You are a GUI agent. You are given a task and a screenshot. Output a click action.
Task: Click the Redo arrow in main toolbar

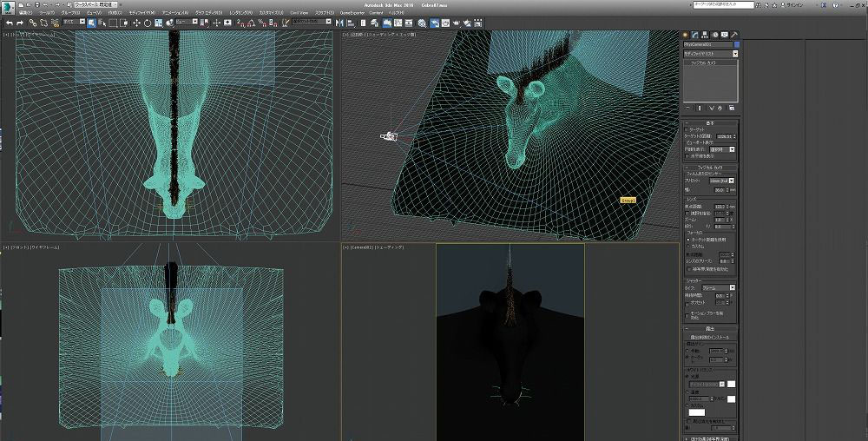pos(19,23)
